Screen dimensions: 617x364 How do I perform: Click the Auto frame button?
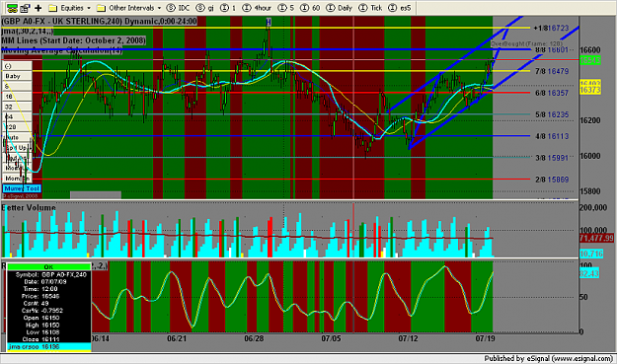pyautogui.click(x=17, y=137)
